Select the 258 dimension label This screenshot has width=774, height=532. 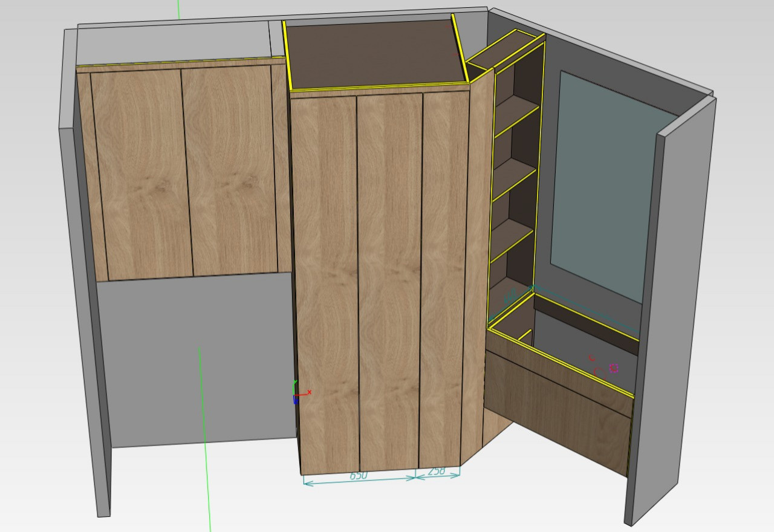coord(437,471)
